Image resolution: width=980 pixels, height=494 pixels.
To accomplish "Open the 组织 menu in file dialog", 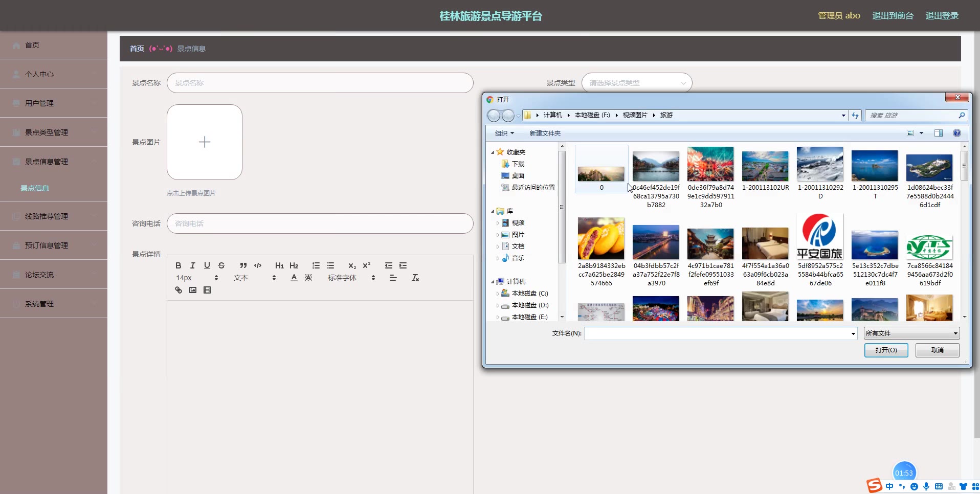I will pos(504,133).
